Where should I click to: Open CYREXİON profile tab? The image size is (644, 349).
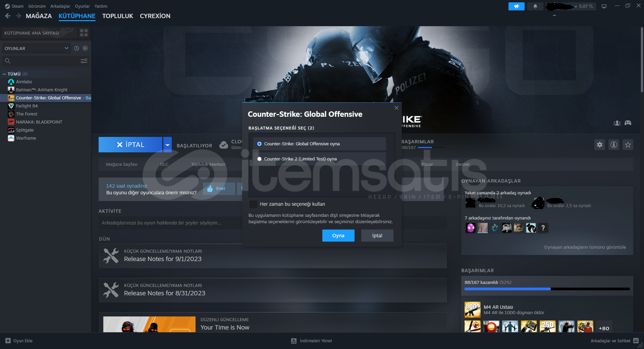(x=155, y=16)
